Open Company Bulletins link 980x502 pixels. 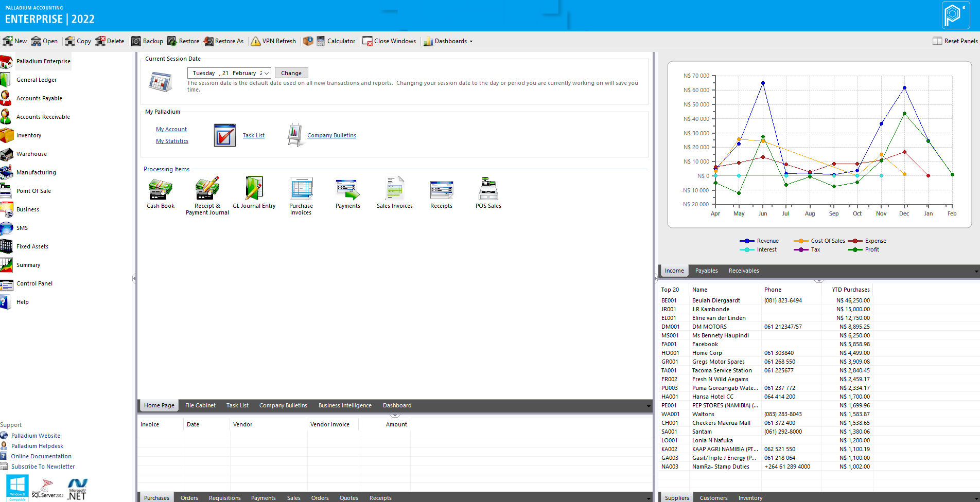[x=331, y=135]
